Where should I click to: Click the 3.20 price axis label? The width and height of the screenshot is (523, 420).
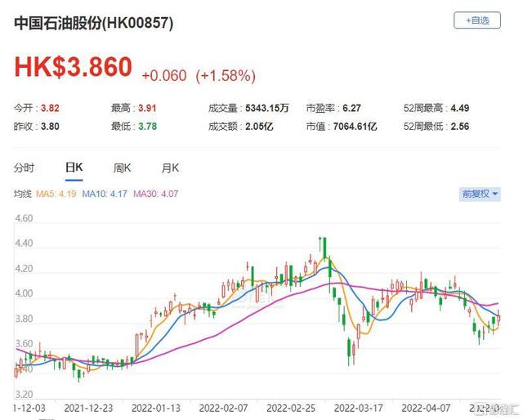click(24, 395)
